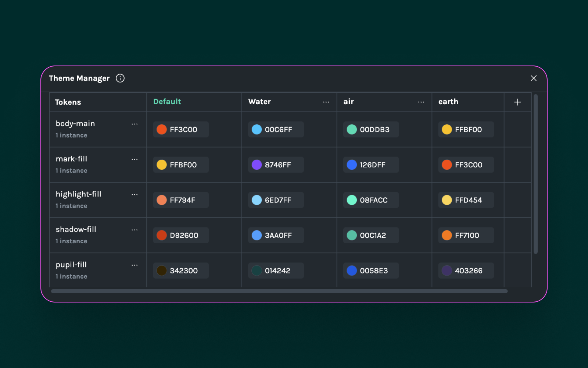This screenshot has height=368, width=588.
Task: Open the Water theme options menu
Action: pos(326,102)
